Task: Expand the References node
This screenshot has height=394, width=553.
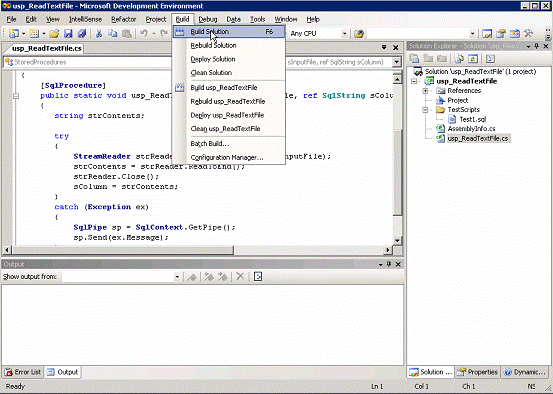Action: [425, 91]
